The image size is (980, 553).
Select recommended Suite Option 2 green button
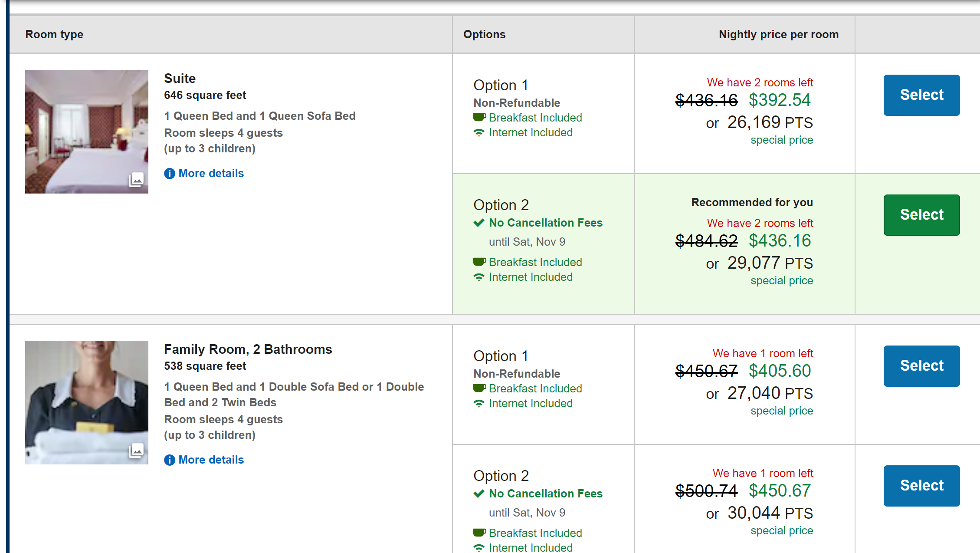[921, 215]
